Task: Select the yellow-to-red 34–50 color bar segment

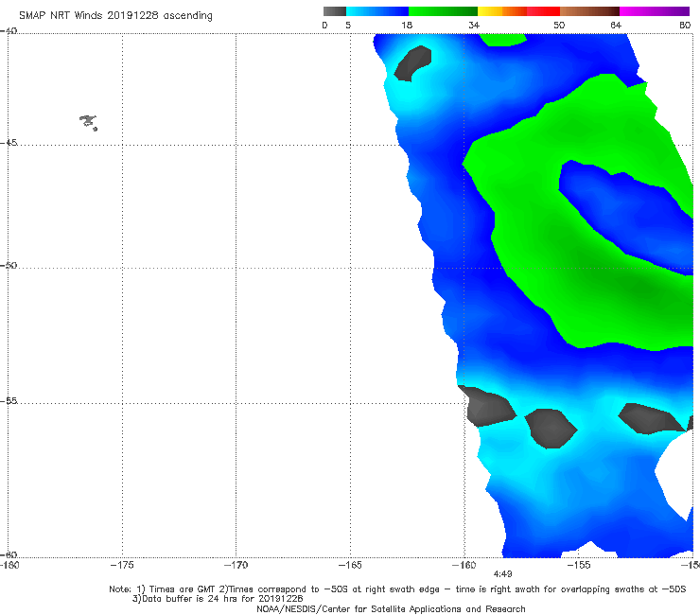Action: (x=518, y=11)
